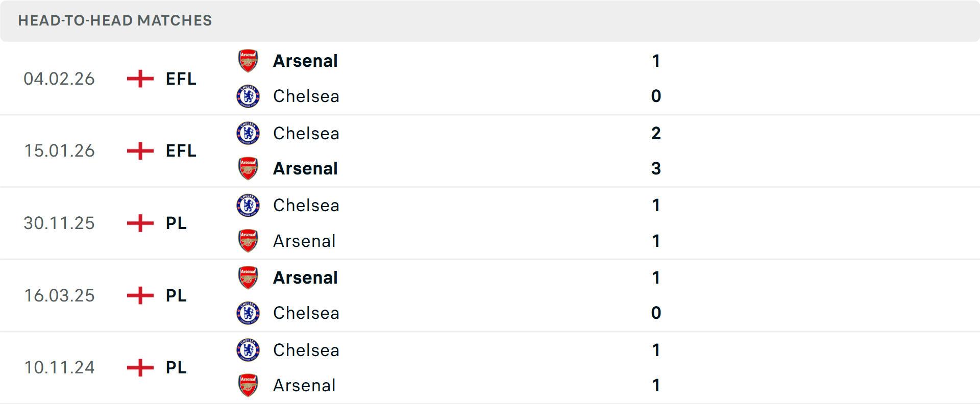980x404 pixels.
Task: Click the Chelsea badge in the 10.11.24 row
Action: pyautogui.click(x=248, y=350)
